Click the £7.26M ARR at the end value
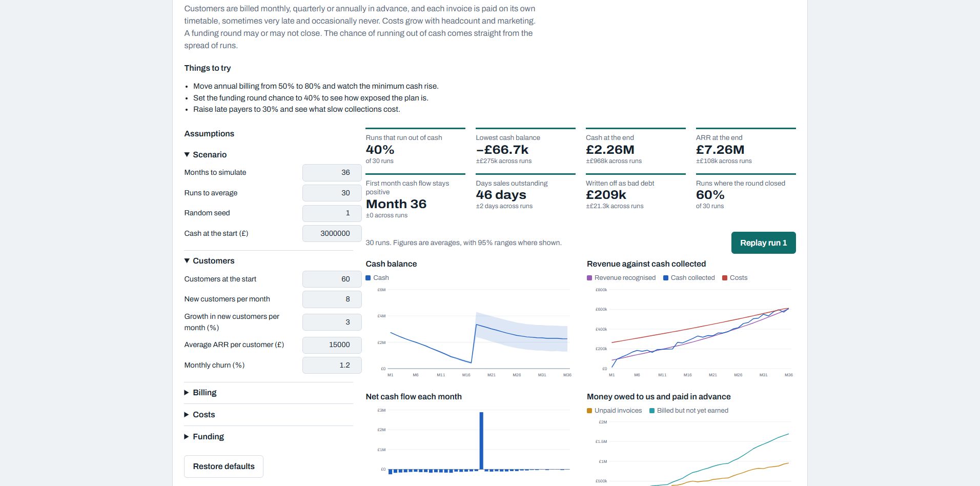 [720, 150]
